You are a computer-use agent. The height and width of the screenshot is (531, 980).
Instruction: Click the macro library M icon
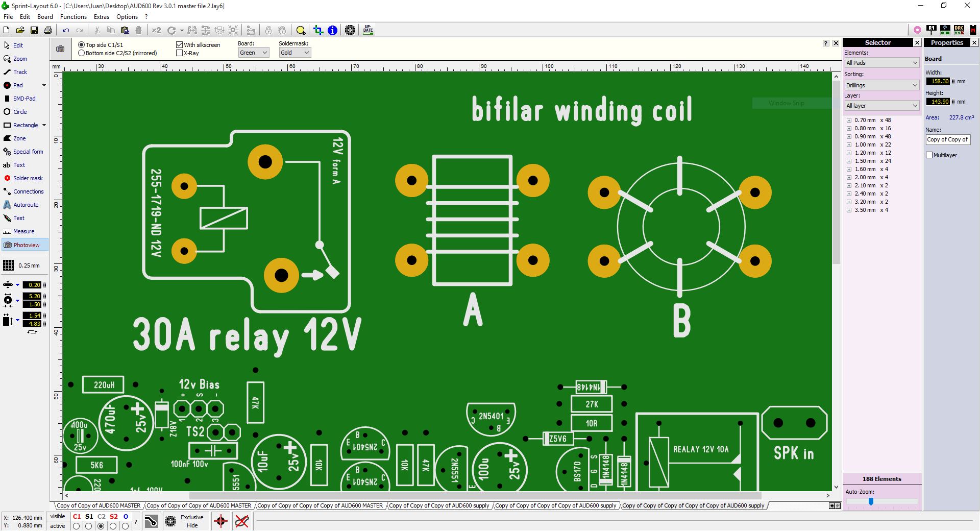point(973,30)
